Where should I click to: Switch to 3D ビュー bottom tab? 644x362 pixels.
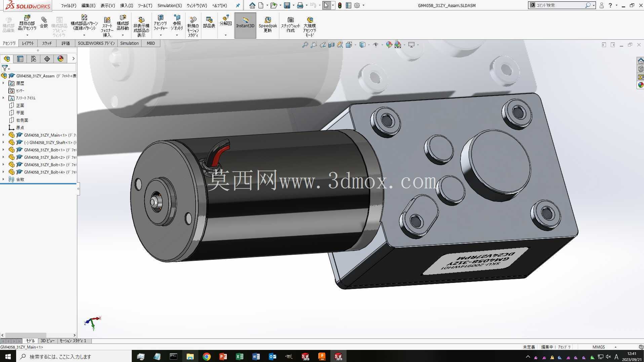48,341
